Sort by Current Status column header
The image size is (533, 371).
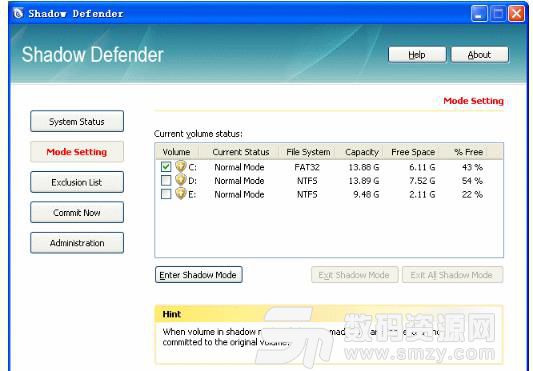coord(241,152)
